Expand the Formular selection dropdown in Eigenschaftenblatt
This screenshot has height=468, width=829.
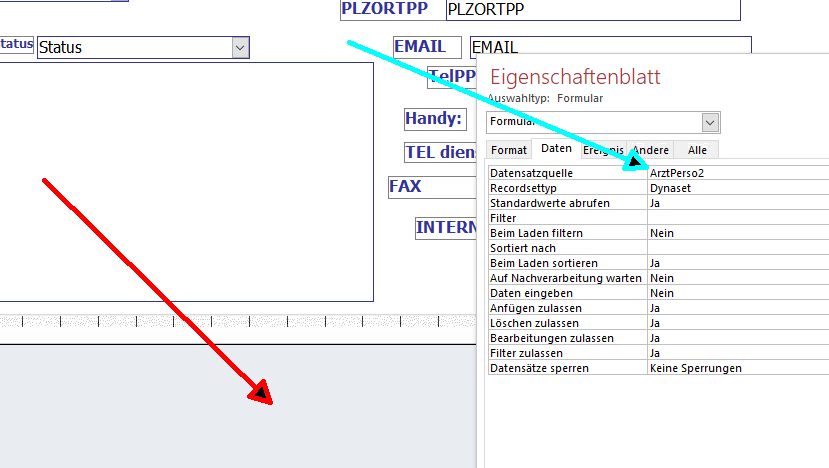point(710,123)
